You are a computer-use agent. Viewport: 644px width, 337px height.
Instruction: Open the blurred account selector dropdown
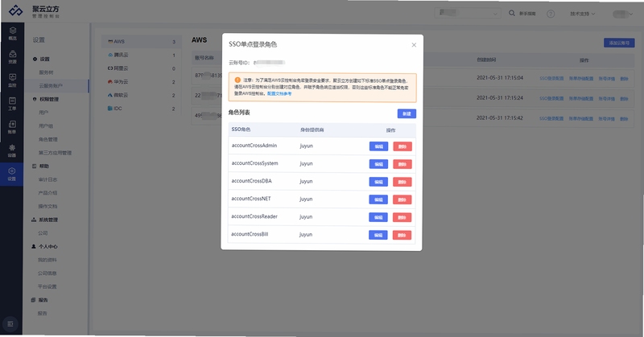pyautogui.click(x=468, y=13)
